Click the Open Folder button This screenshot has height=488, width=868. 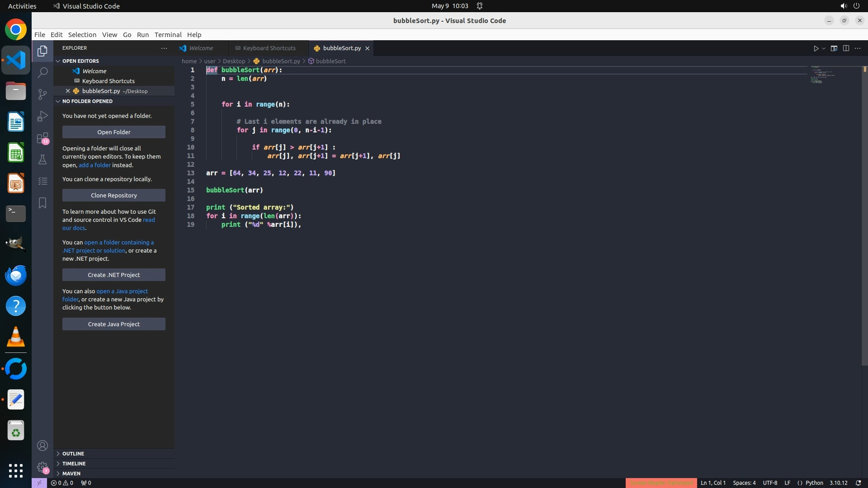(113, 132)
